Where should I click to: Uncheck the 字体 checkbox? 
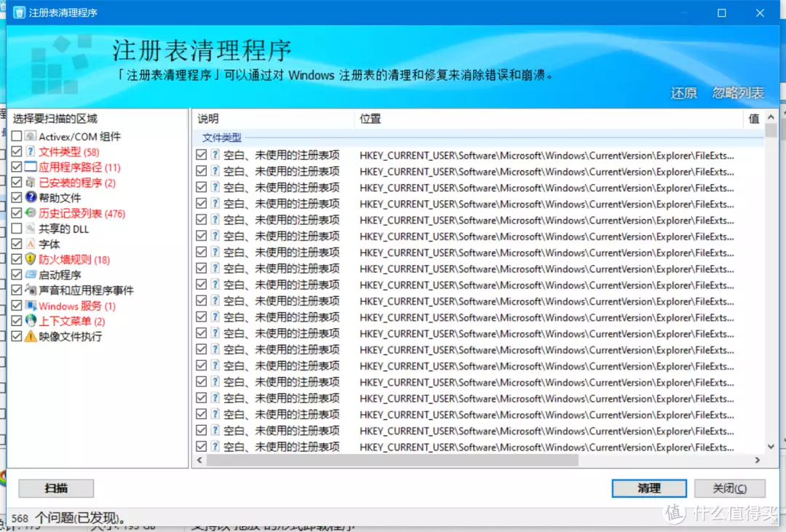tap(17, 245)
